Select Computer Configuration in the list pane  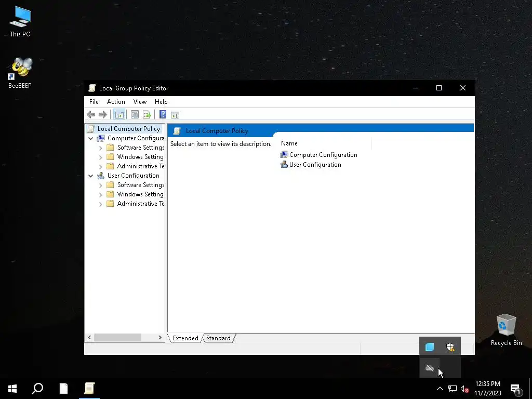tap(318, 155)
